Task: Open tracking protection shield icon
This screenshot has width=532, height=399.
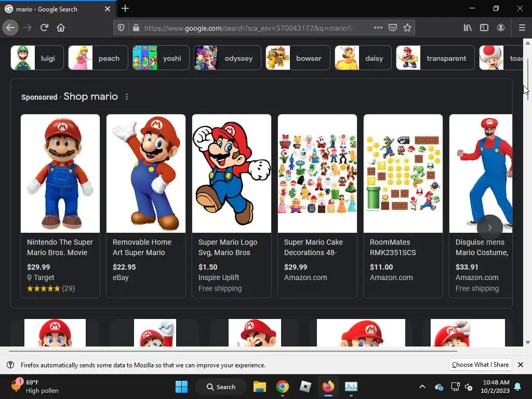Action: [121, 28]
